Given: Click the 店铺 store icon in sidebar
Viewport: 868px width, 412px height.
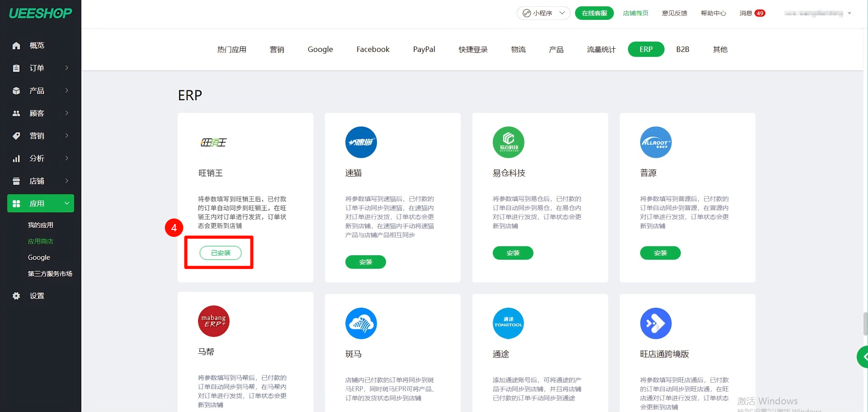Looking at the screenshot, I should (x=16, y=181).
